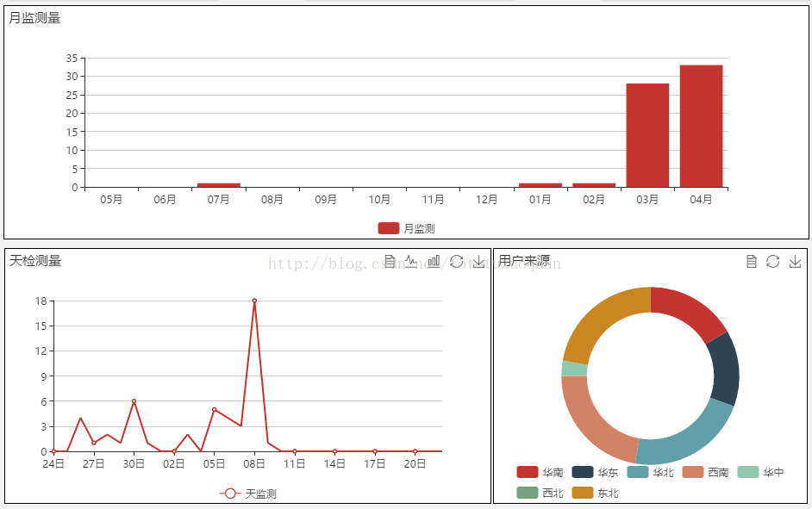Restore the 用户来源 chart via refresh icon
Viewport: 812px width, 509px height.
coord(772,261)
